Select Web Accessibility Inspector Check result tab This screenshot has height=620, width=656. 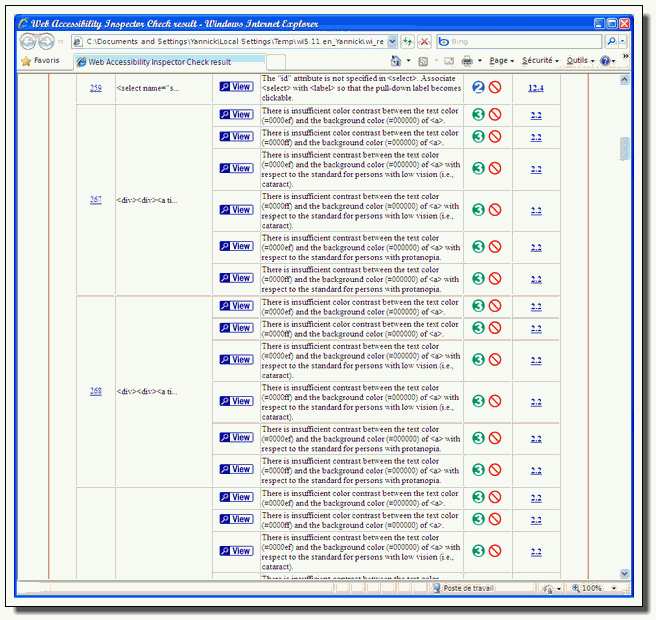pos(169,62)
